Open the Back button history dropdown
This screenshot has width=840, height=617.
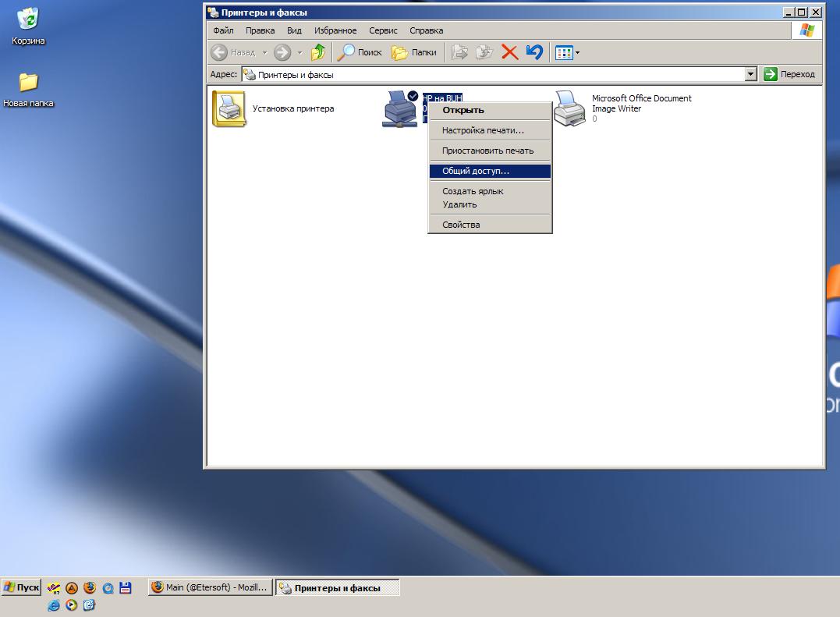pyautogui.click(x=264, y=53)
